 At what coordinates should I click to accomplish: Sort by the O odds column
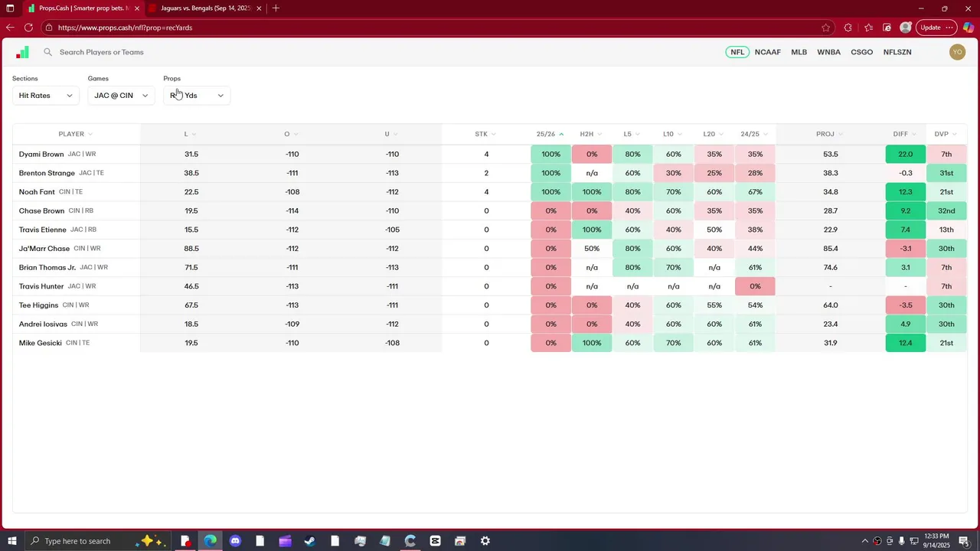tap(291, 134)
